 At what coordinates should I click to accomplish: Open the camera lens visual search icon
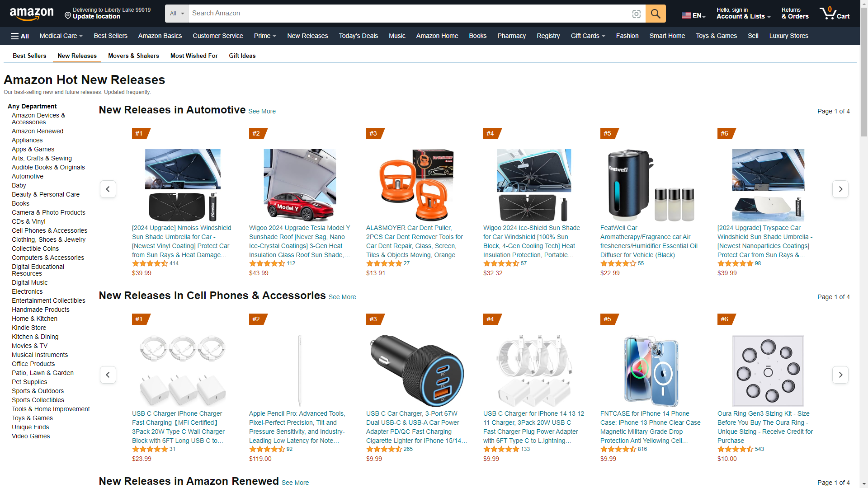tap(636, 14)
